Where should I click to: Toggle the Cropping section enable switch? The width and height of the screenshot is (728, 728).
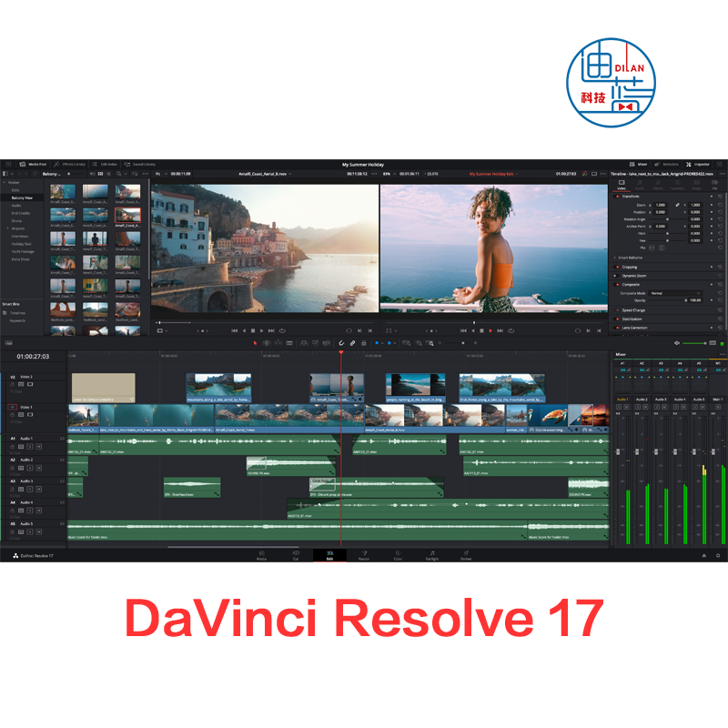click(617, 267)
